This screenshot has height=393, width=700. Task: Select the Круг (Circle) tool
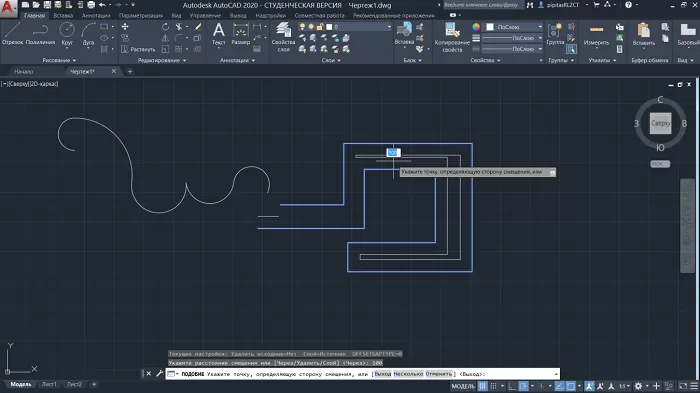click(67, 33)
